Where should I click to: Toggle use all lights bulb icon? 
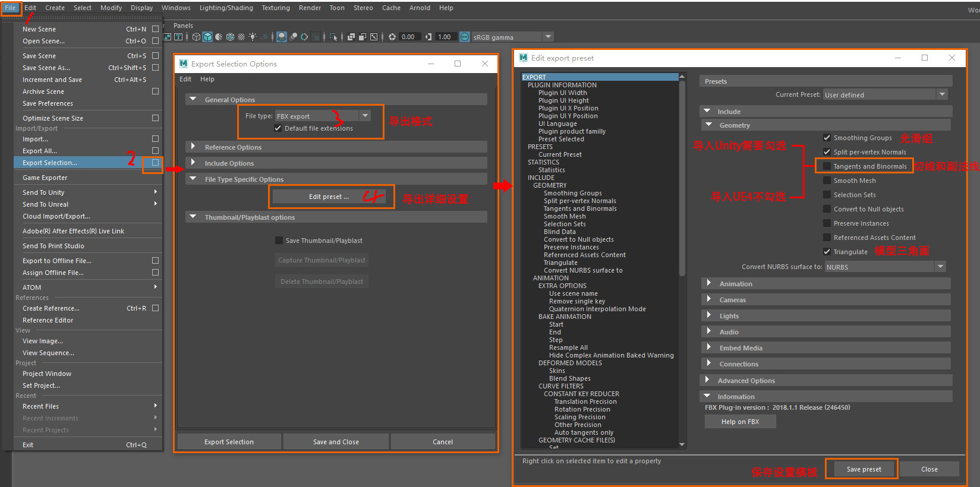[x=253, y=37]
